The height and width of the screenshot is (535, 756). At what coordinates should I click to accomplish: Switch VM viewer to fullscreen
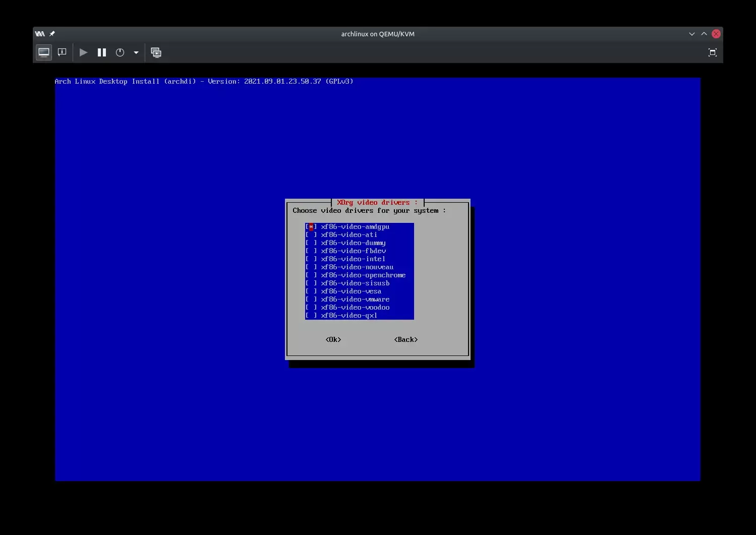click(712, 52)
